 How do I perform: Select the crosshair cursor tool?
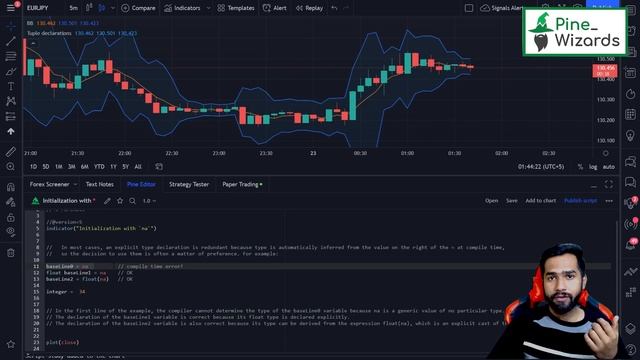(x=11, y=25)
